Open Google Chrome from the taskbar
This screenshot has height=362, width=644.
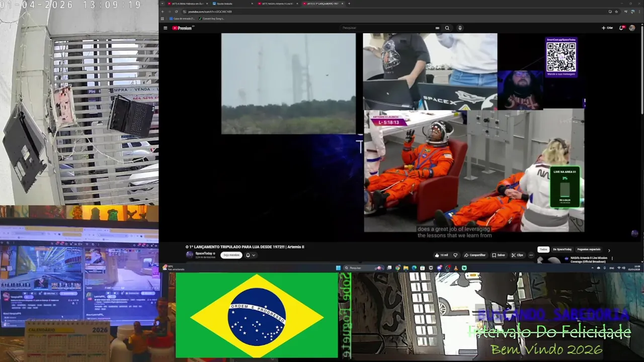pos(397,268)
